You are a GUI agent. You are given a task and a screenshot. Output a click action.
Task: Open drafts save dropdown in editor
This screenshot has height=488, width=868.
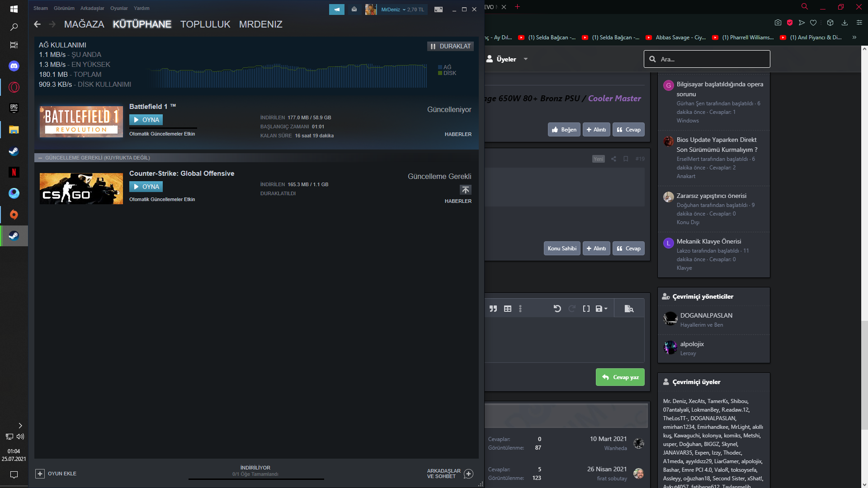click(x=601, y=309)
